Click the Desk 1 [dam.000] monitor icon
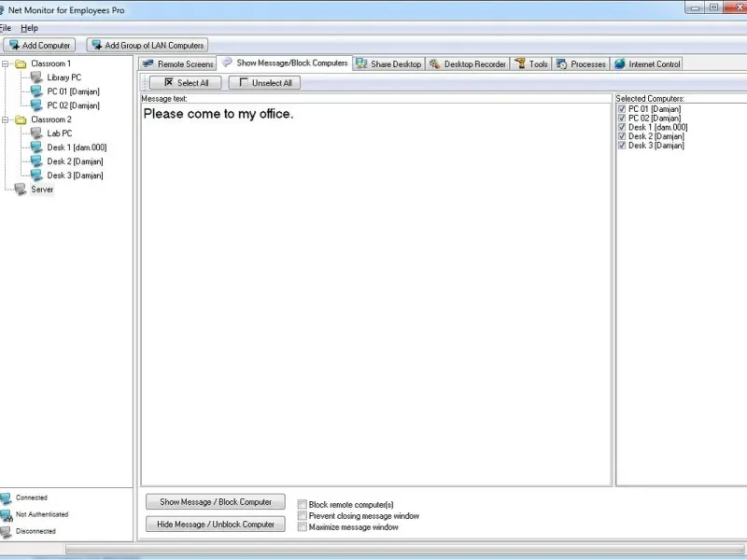The image size is (747, 560). [36, 147]
